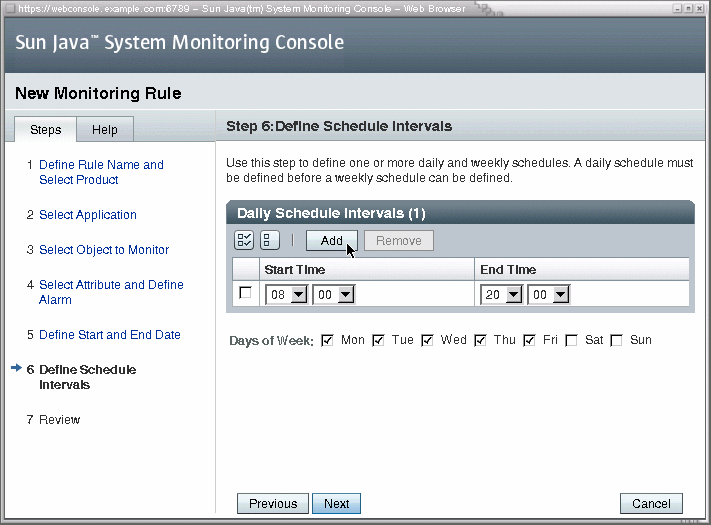The image size is (711, 525).
Task: Go to step Define Rule Name and Select Product
Action: click(101, 172)
